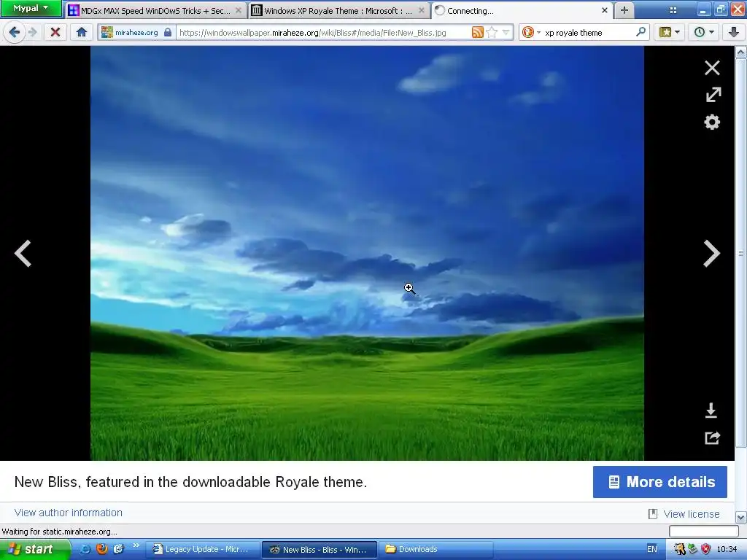
Task: Subscribe via the RSS feed icon
Action: [x=477, y=32]
